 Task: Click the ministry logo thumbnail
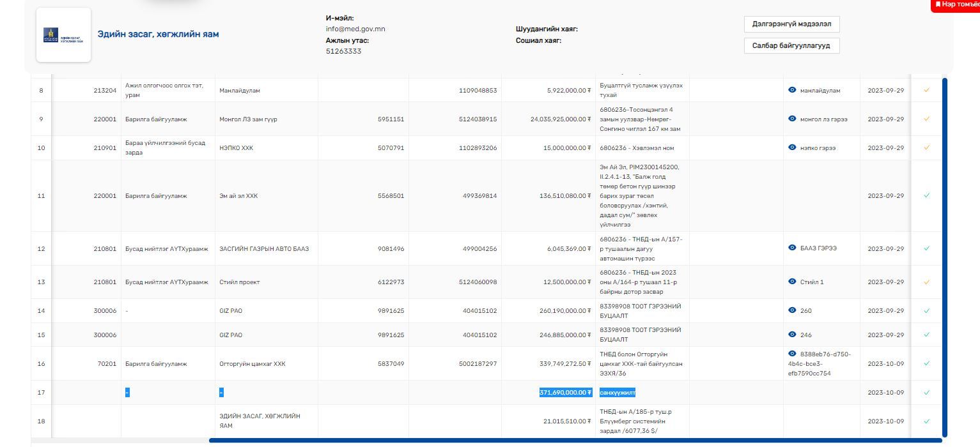coord(63,35)
